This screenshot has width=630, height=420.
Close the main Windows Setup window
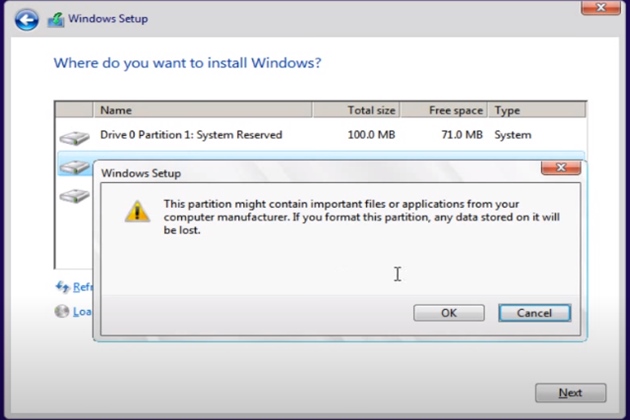click(603, 8)
